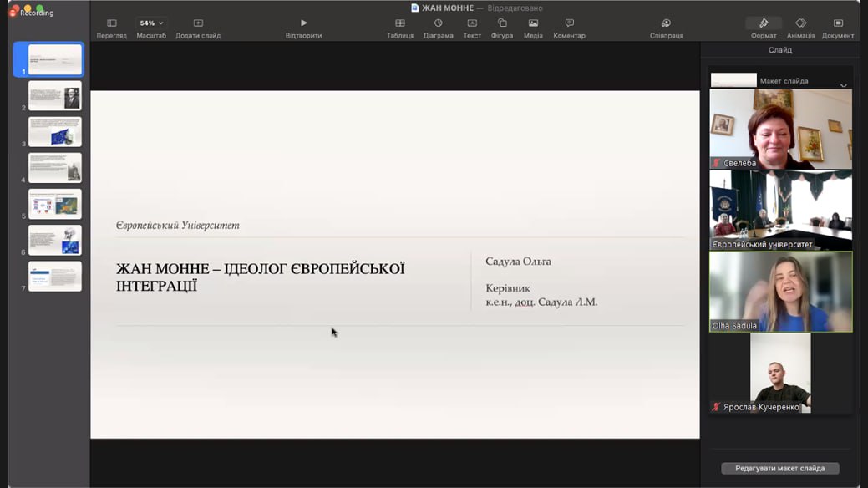Open the Перегляд view options
The image size is (868, 488).
pyautogui.click(x=111, y=23)
